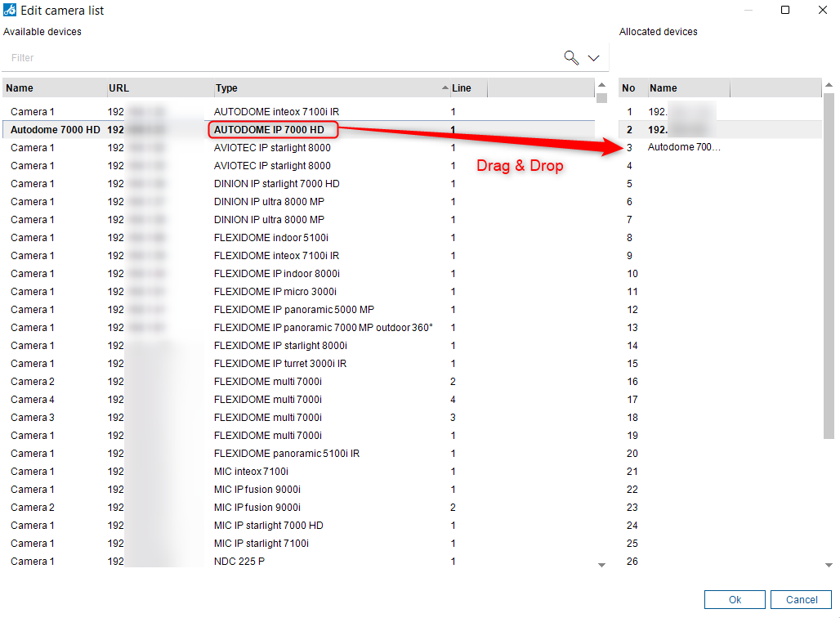
Task: Select allocated slot 3 Autodome 700... entry
Action: coord(720,147)
